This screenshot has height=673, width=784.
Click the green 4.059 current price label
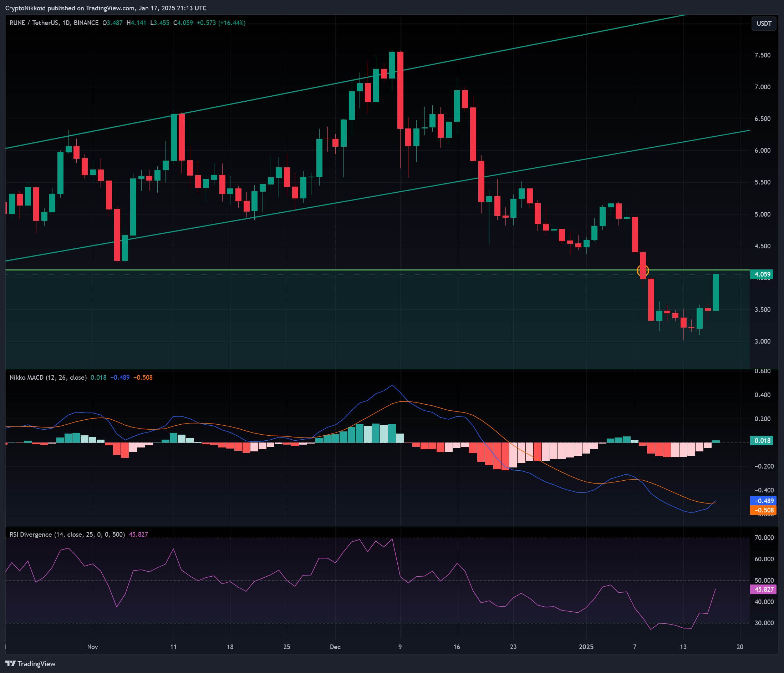[x=762, y=274]
